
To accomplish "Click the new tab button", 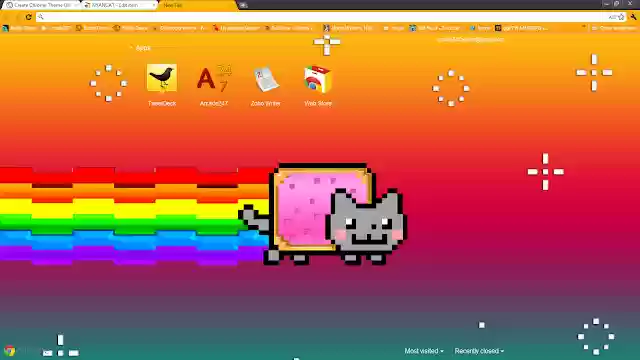I will pos(243,5).
